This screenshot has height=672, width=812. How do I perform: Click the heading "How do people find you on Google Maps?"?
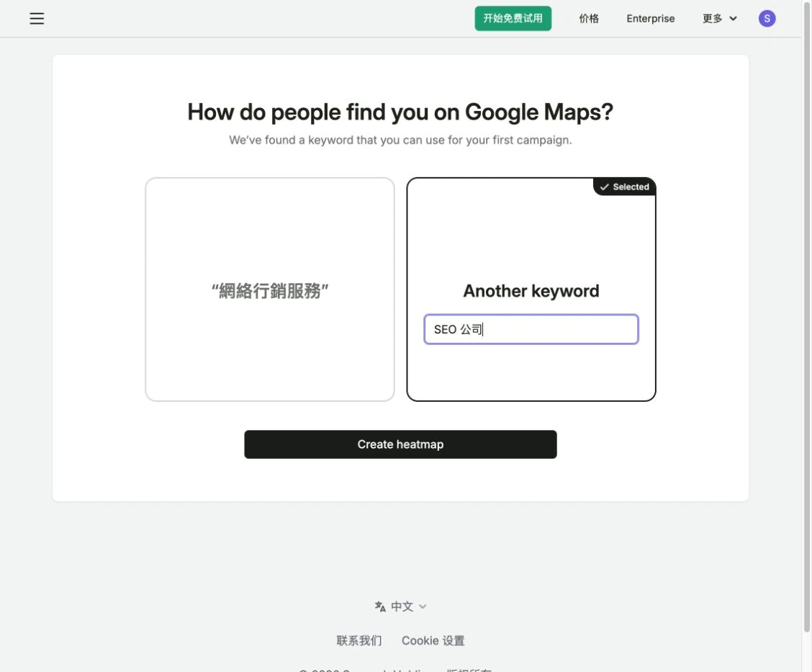pos(400,112)
